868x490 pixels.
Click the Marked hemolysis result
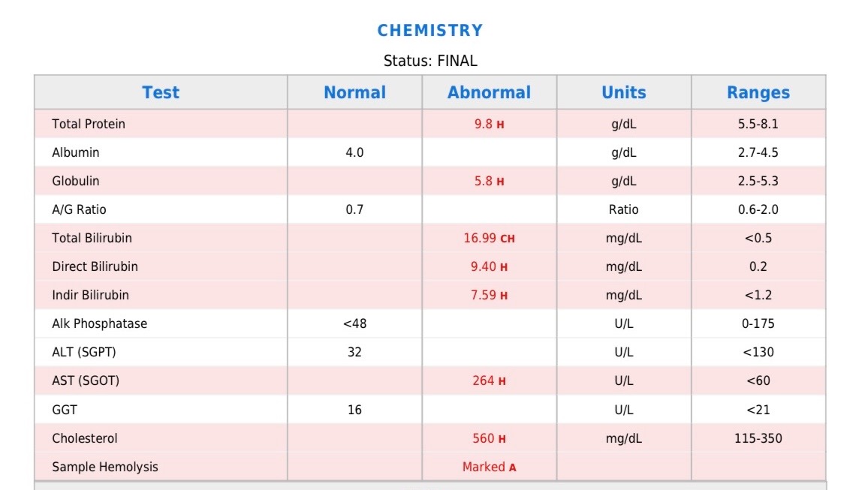point(484,467)
